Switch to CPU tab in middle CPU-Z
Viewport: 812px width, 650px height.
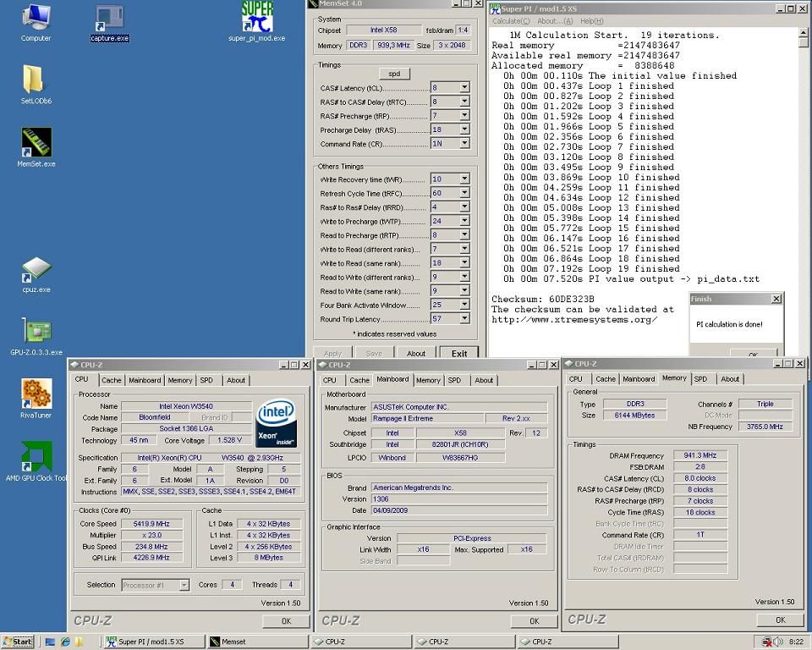329,380
